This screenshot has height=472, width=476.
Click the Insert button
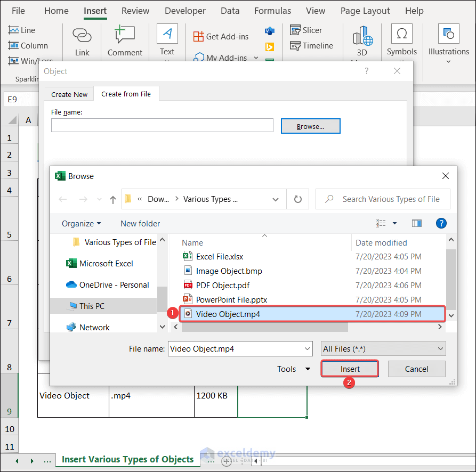pyautogui.click(x=350, y=369)
